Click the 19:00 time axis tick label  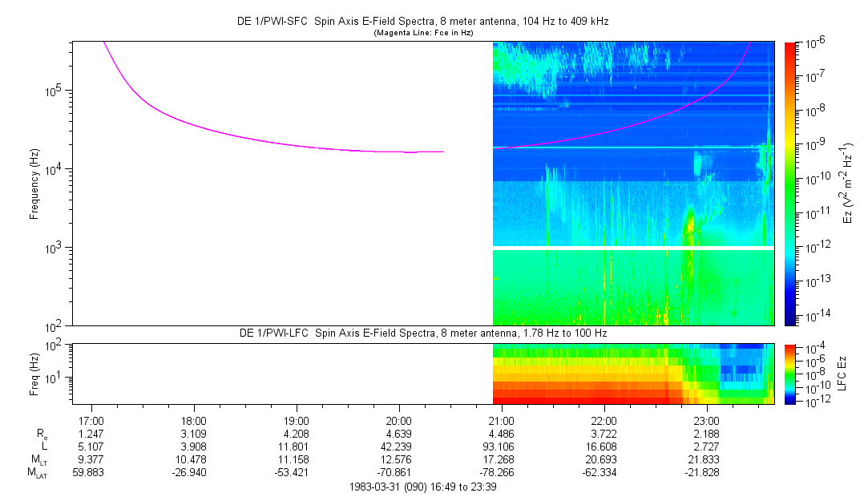tap(296, 420)
